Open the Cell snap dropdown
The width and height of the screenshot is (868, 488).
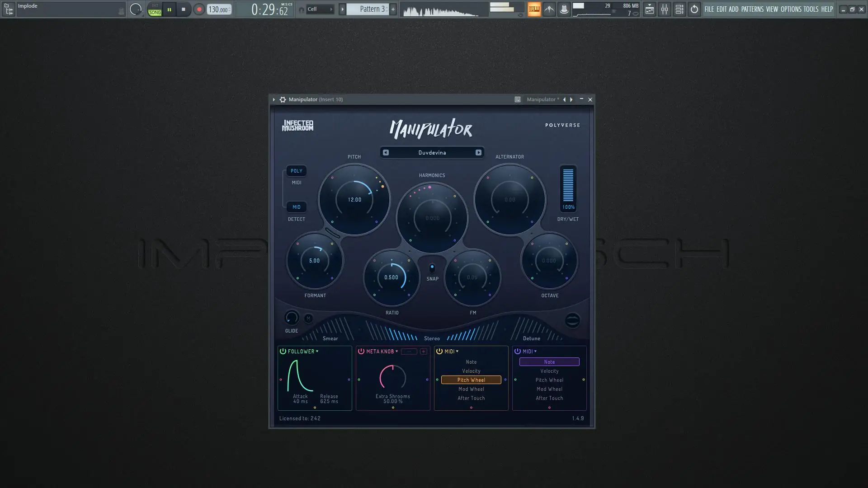pyautogui.click(x=320, y=9)
